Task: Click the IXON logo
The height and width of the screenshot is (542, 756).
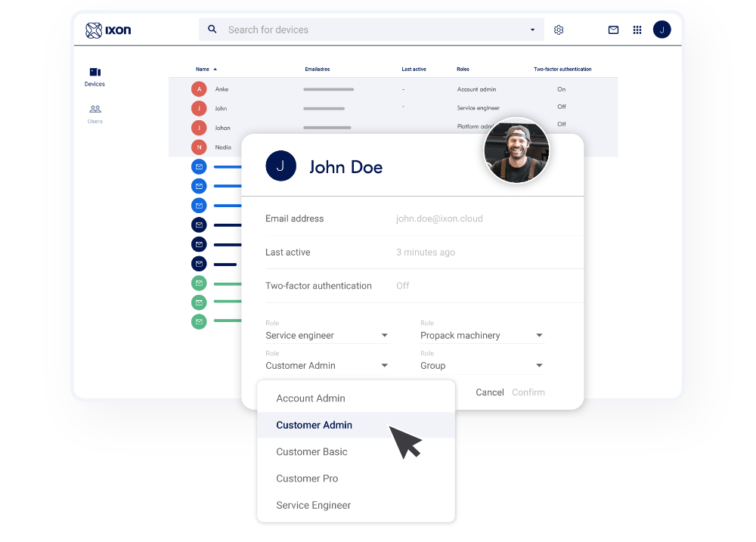Action: click(108, 30)
